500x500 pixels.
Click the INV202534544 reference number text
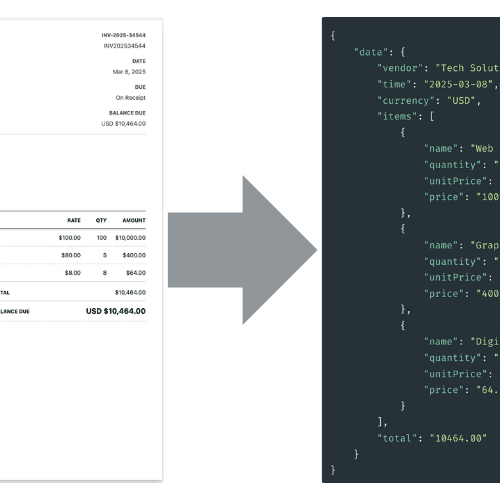tap(125, 46)
